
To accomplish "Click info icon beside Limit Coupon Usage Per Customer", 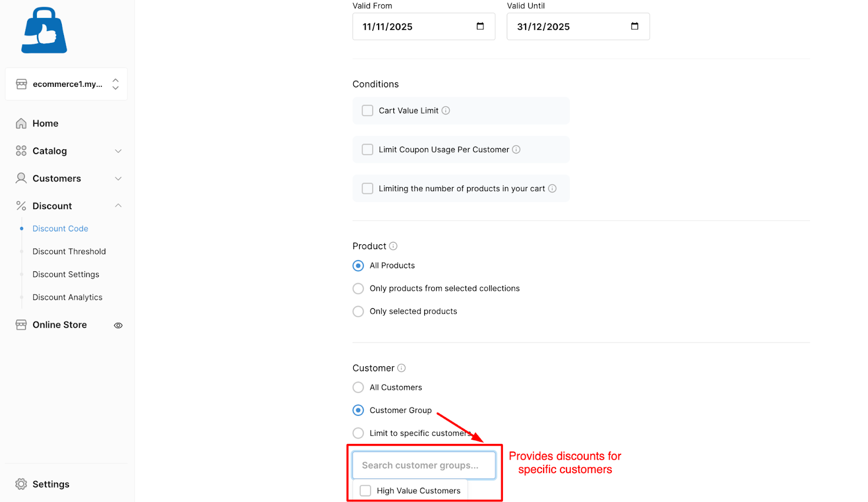I will pos(516,150).
